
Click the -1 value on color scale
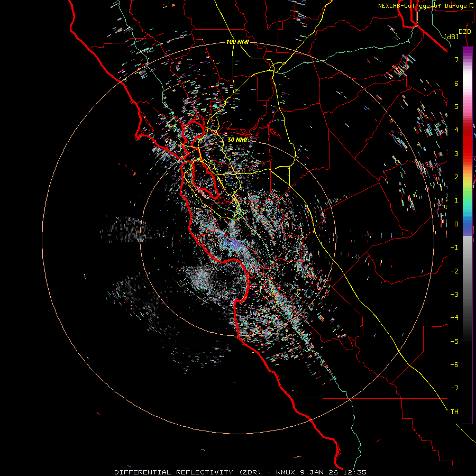point(454,248)
